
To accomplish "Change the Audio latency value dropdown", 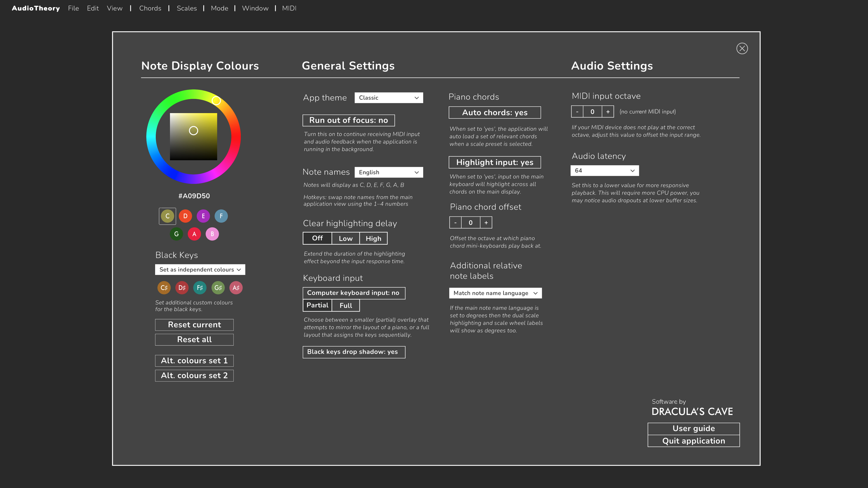I will 605,171.
